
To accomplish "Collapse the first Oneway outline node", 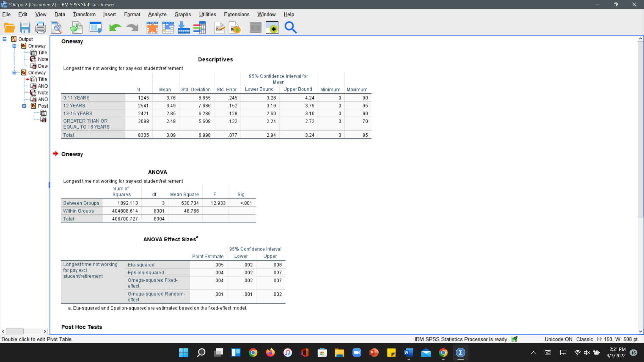I will point(14,46).
